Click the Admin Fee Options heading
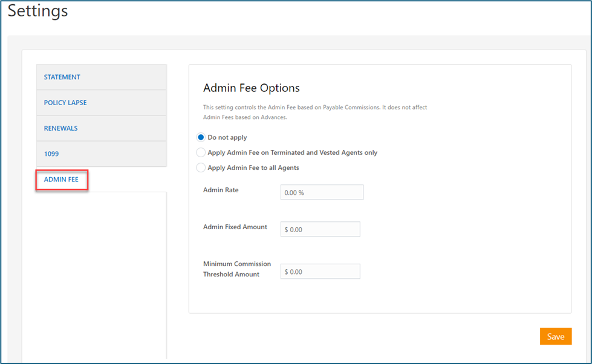 (x=252, y=88)
